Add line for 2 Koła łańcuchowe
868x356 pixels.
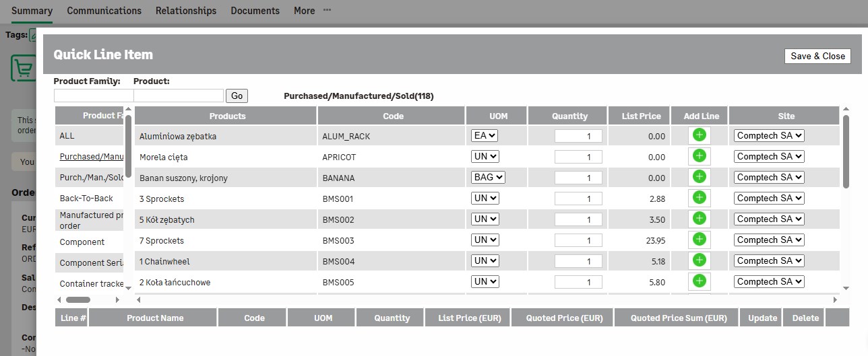point(700,281)
